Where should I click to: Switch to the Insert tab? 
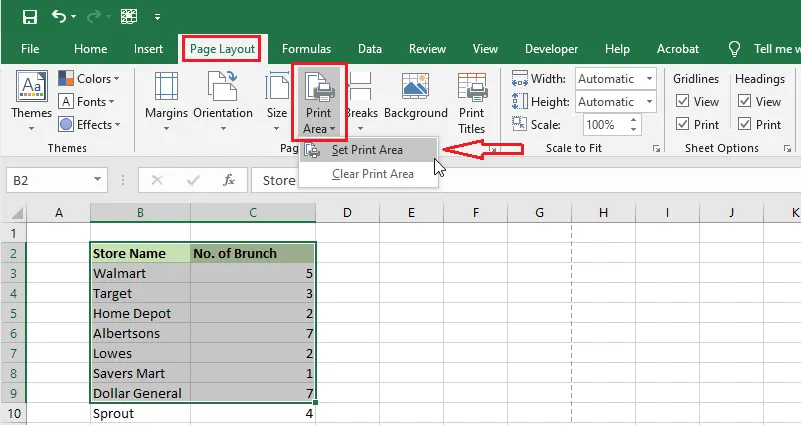(x=148, y=49)
